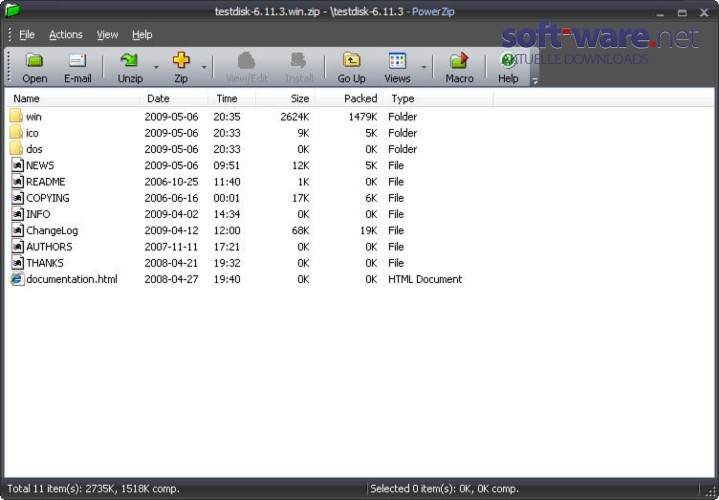The width and height of the screenshot is (719, 500).
Task: Maximize the PowerZip window
Action: pos(682,12)
